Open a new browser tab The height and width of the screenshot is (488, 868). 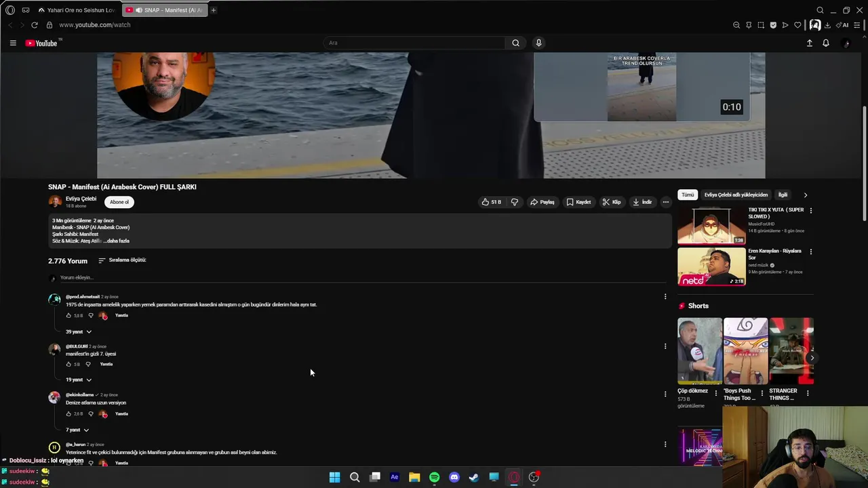(213, 10)
